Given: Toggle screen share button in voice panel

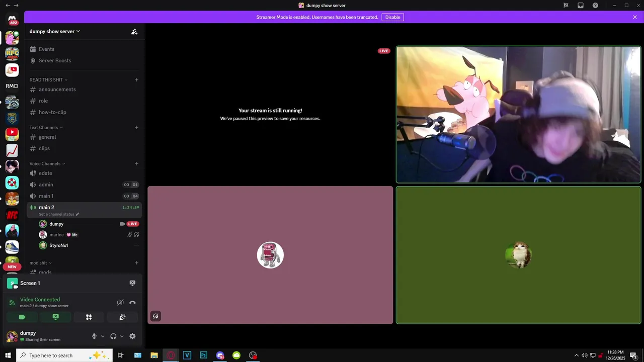Looking at the screenshot, I should tap(55, 317).
